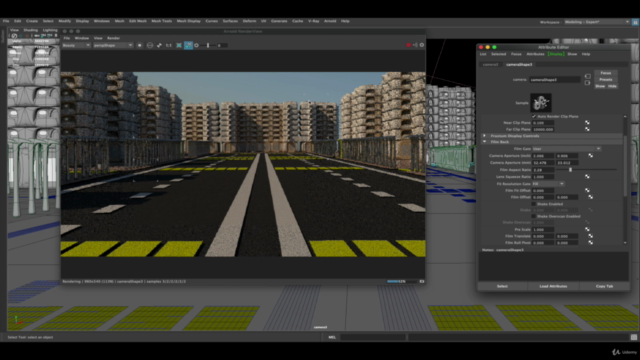
Task: Click map button beside Far Clip Plane
Action: 587,129
